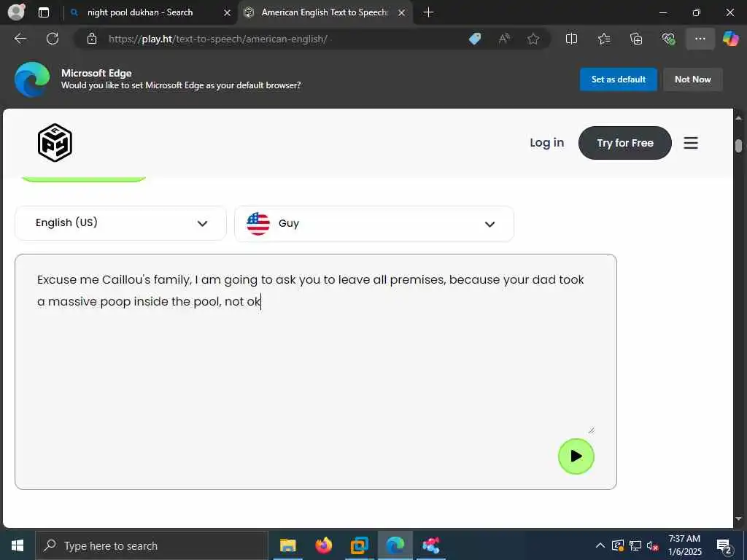This screenshot has height=560, width=747.
Task: Open File Explorer from taskbar
Action: 287,545
